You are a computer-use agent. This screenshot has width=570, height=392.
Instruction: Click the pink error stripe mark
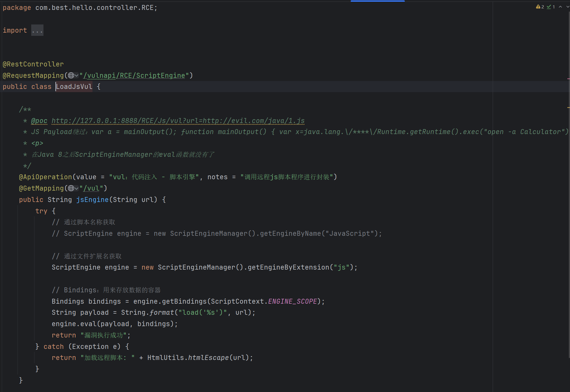(569, 79)
